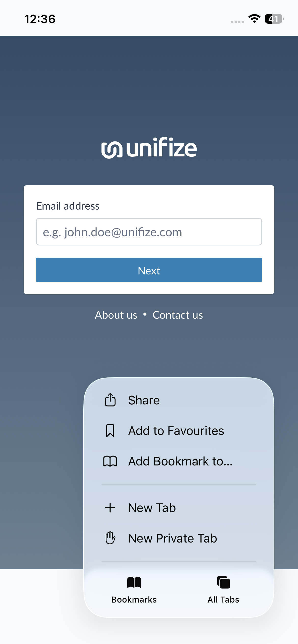
Task: Focus the email address input field
Action: (x=149, y=232)
